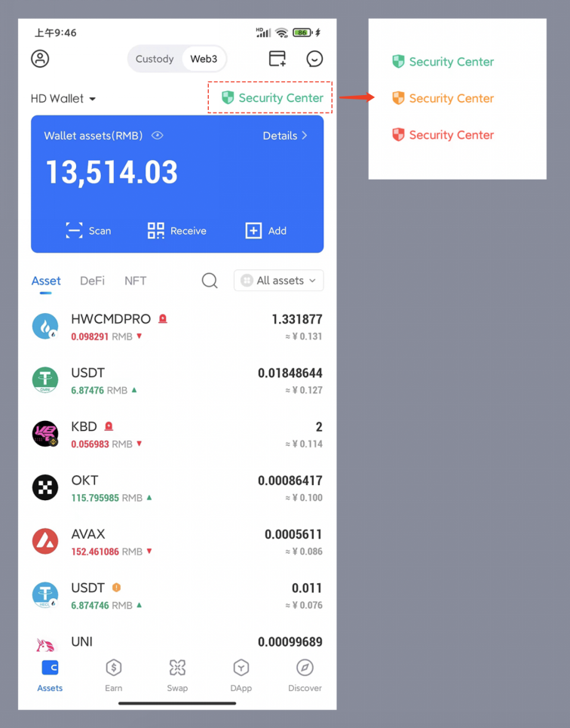Expand the HD Wallet dropdown
570x728 pixels.
63,98
